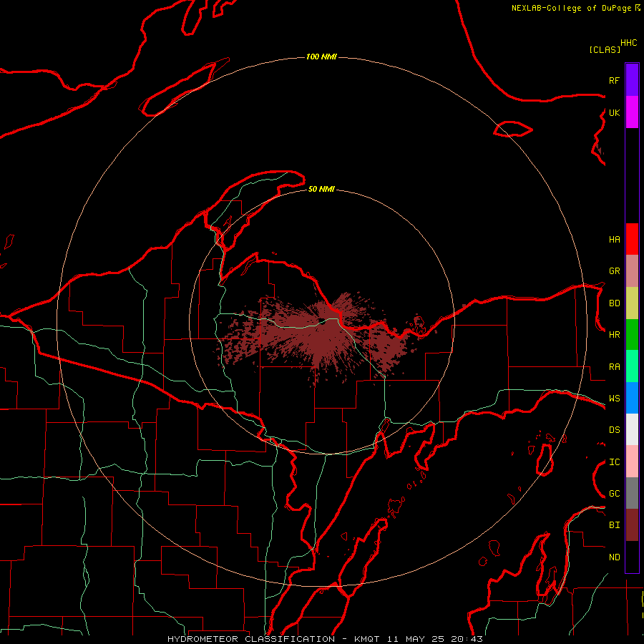Pick the RA light green legend swatch
This screenshot has width=644, height=644.
(x=632, y=366)
